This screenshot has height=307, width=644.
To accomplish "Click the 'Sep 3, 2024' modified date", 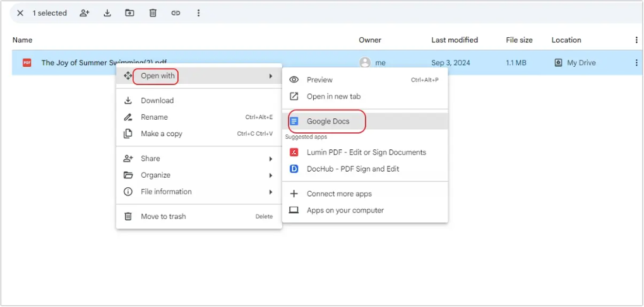I will pyautogui.click(x=451, y=62).
